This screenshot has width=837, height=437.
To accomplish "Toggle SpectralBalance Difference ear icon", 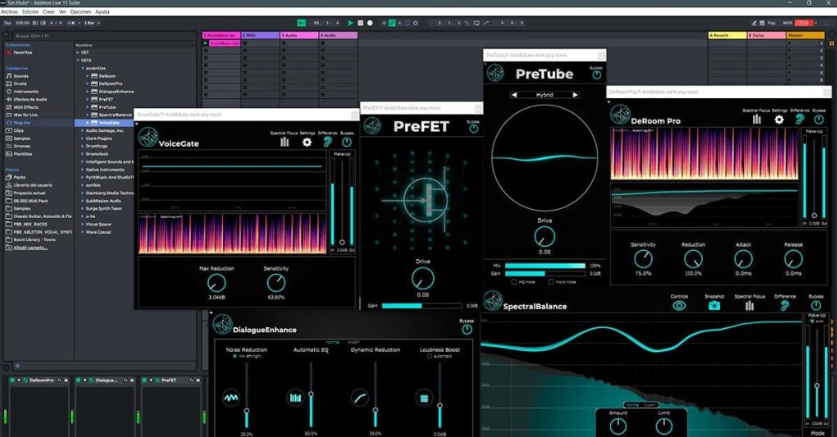I will pos(785,306).
